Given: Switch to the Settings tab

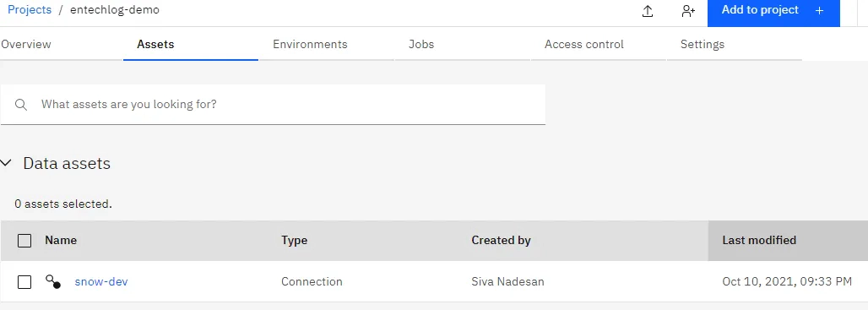Looking at the screenshot, I should point(703,44).
